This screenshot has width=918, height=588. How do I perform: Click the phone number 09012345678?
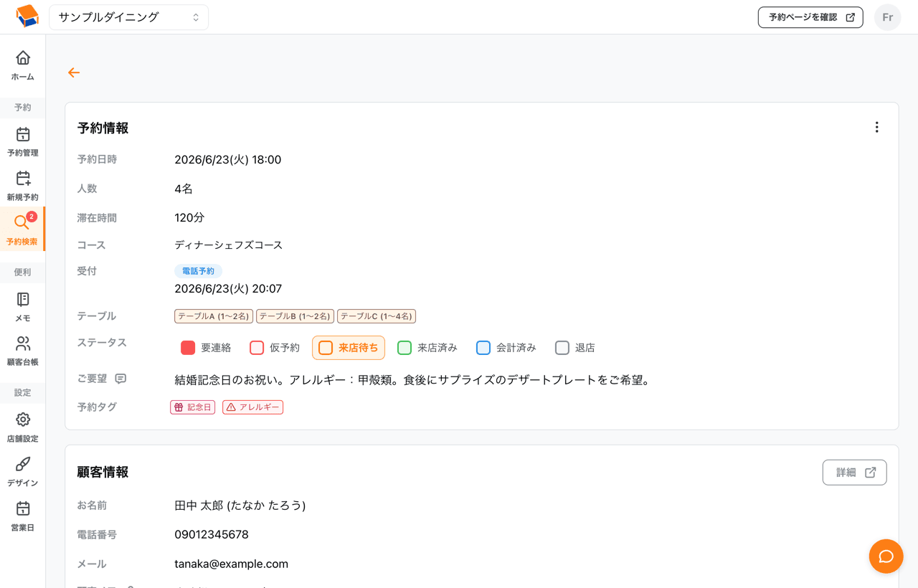(x=212, y=535)
